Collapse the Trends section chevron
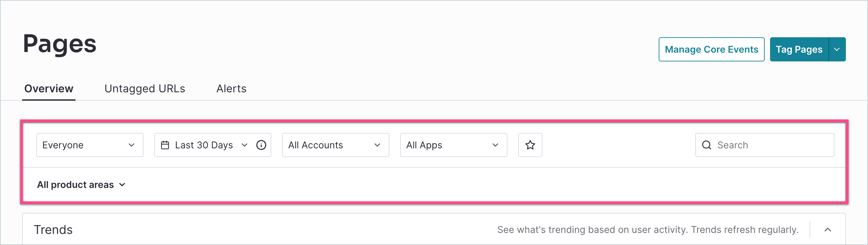 827,230
